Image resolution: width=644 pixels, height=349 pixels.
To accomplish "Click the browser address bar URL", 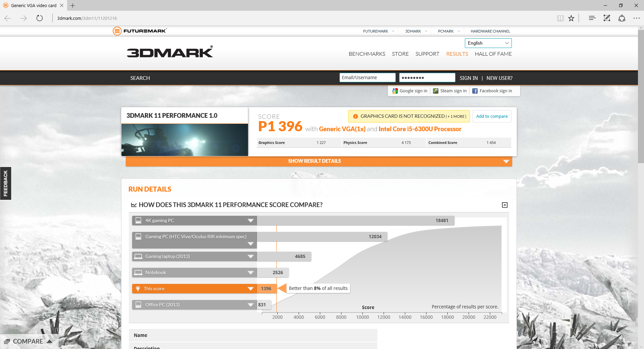I will [87, 18].
